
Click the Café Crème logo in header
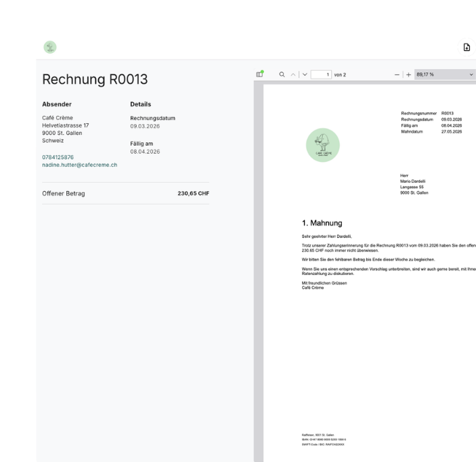(x=50, y=47)
